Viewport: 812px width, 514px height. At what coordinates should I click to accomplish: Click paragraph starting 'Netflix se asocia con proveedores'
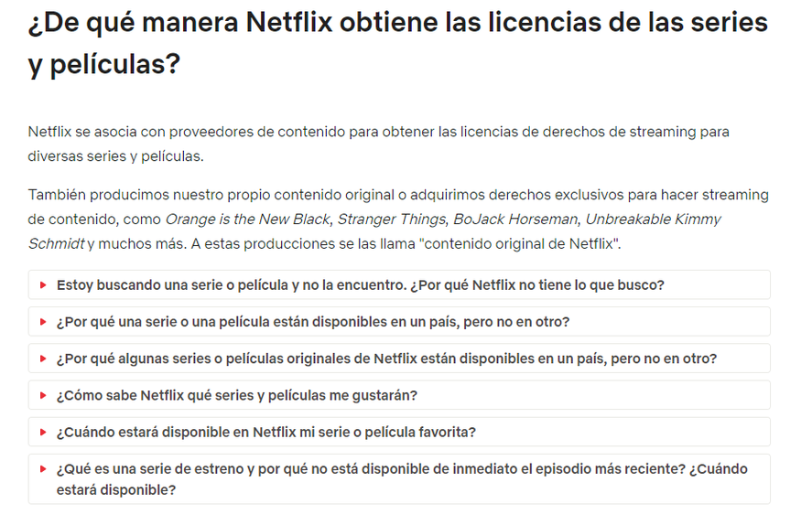tap(378, 144)
